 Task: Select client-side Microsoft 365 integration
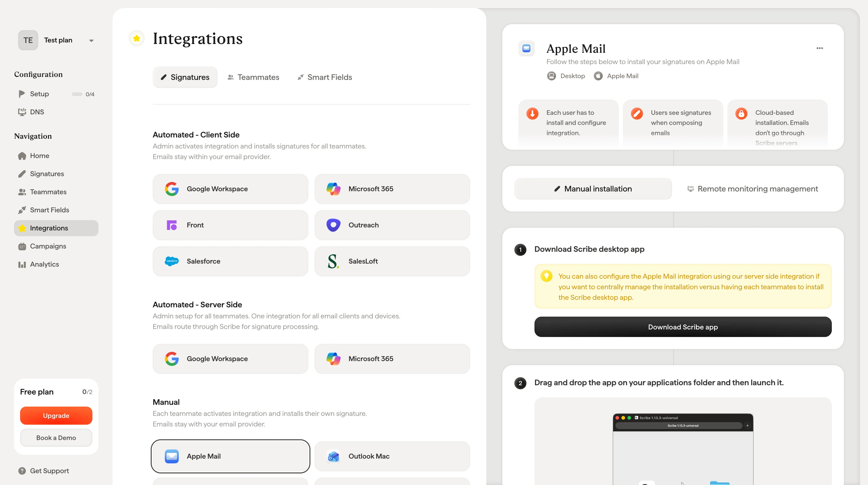point(392,189)
